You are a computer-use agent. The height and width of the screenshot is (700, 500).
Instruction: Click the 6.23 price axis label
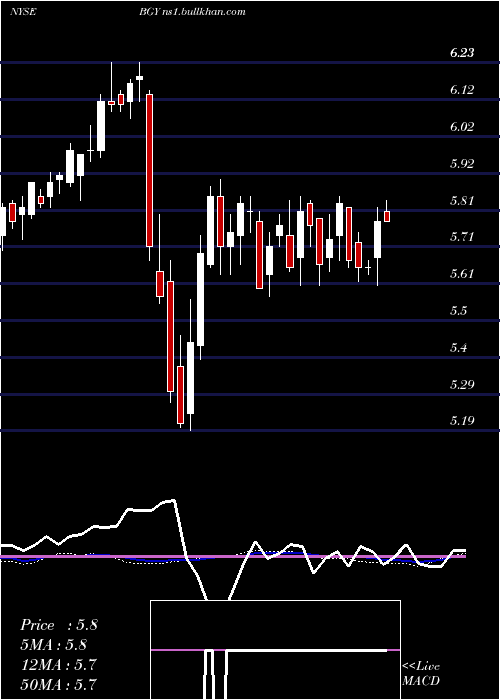pyautogui.click(x=462, y=53)
